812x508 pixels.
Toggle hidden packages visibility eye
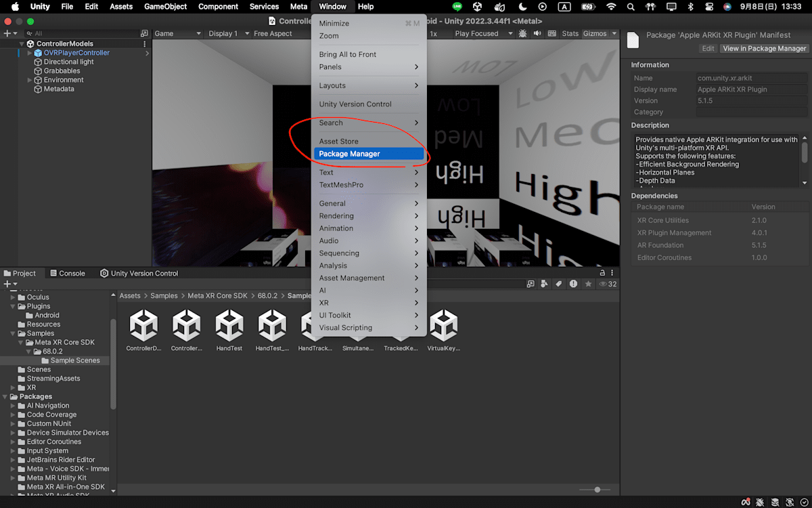click(x=608, y=284)
